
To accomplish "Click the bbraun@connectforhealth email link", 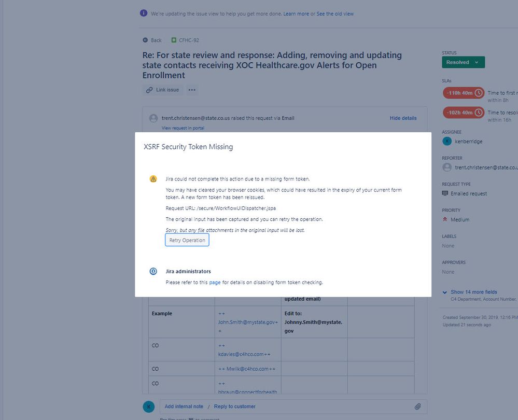I will click(248, 392).
